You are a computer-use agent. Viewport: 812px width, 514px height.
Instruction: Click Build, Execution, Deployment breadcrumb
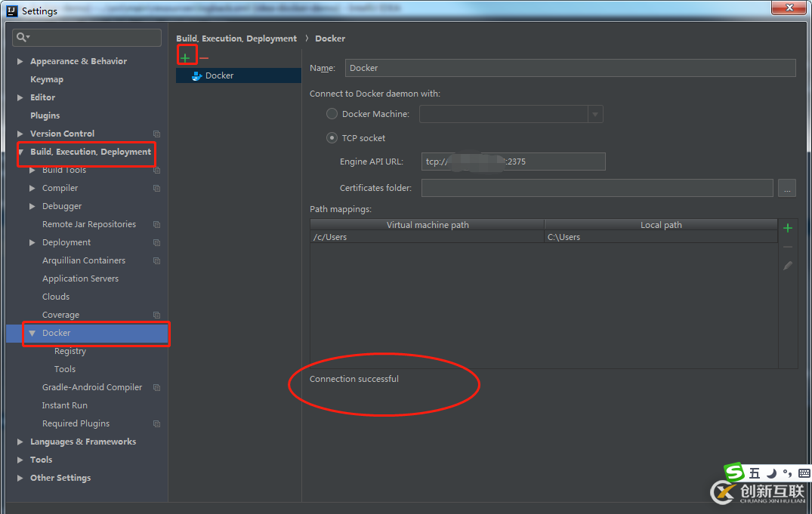point(236,38)
